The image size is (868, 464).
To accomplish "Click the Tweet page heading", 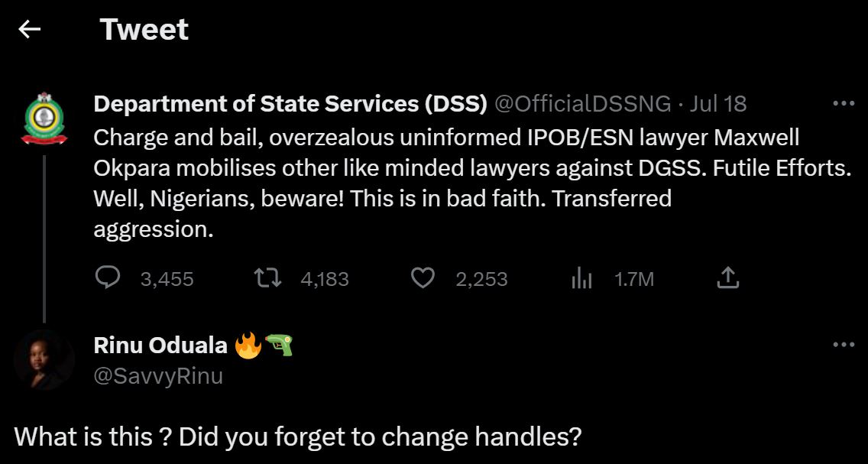I will (x=144, y=30).
